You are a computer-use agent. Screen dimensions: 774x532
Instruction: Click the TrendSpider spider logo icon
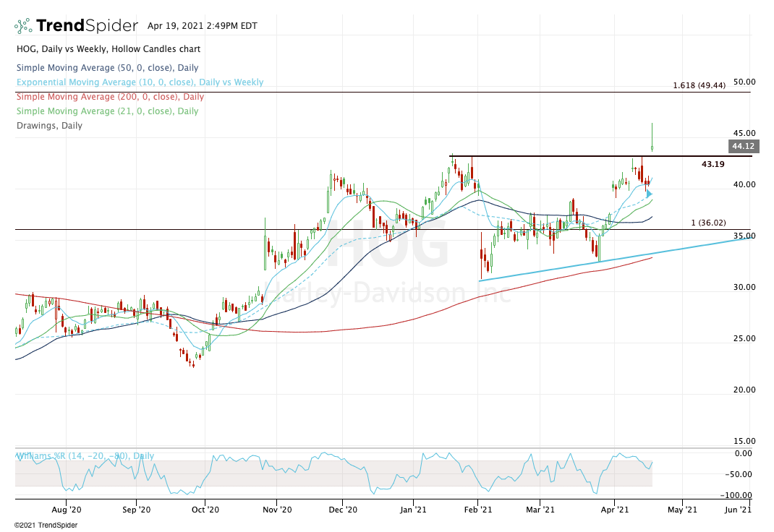point(23,26)
